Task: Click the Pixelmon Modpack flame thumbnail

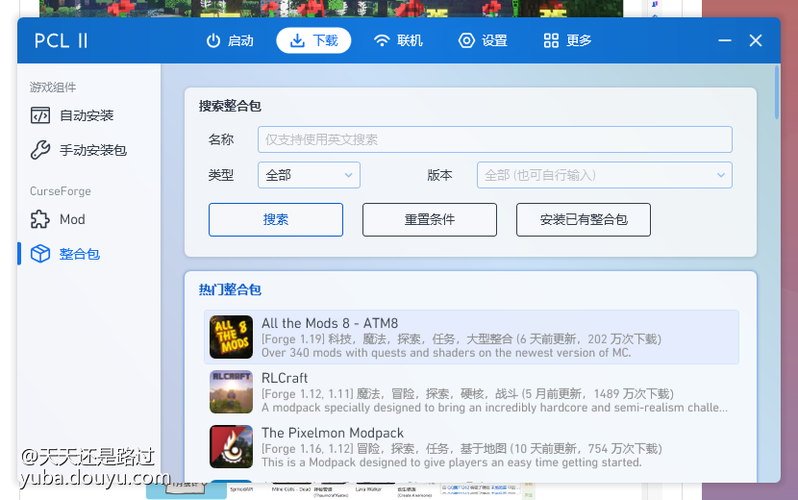Action: pos(231,447)
